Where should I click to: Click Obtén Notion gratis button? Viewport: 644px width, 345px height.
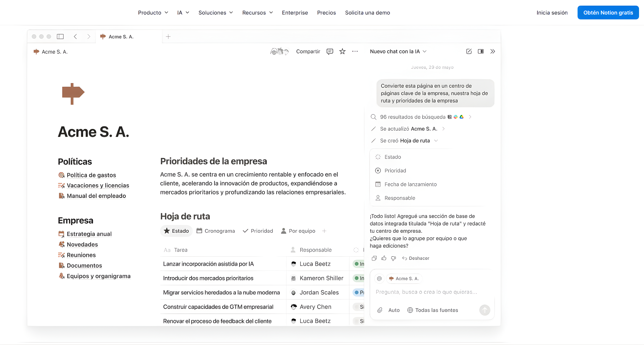point(608,13)
